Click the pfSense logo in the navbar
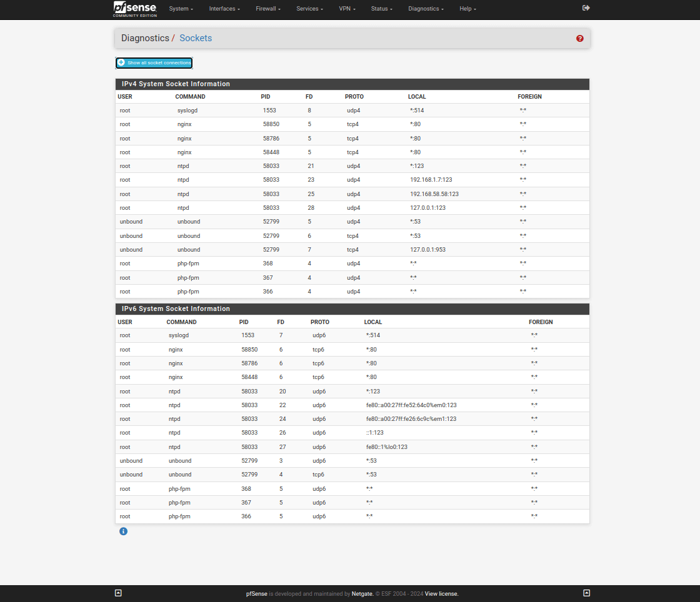Viewport: 700px width, 602px height. pyautogui.click(x=130, y=9)
